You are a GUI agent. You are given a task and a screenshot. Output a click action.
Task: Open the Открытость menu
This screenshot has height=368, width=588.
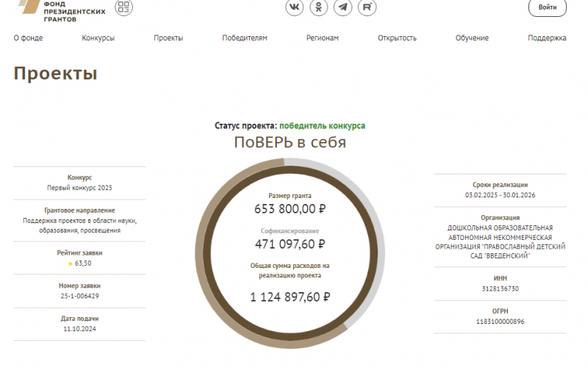click(397, 38)
